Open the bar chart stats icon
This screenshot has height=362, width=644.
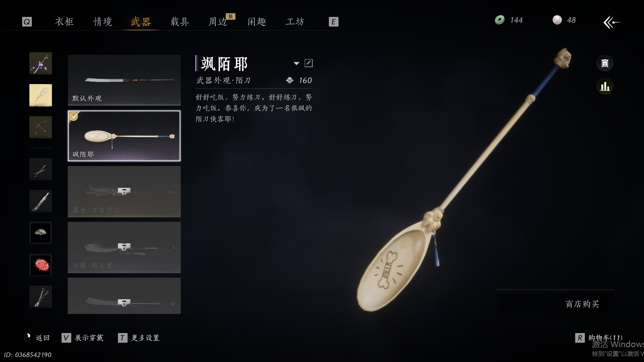(x=605, y=86)
